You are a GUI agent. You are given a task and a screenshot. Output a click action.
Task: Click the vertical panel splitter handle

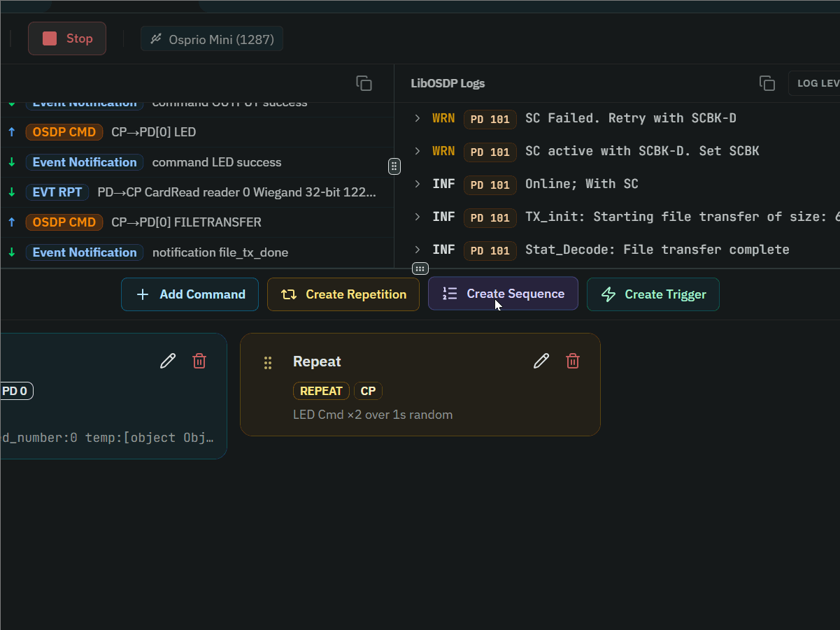coord(394,166)
